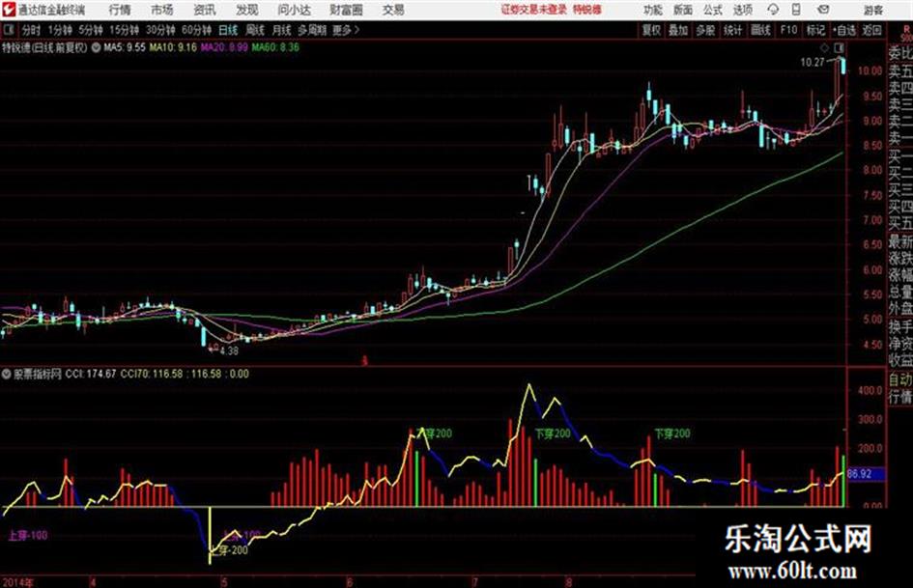Toggle the side panel icon beside the diamond

click(x=839, y=47)
